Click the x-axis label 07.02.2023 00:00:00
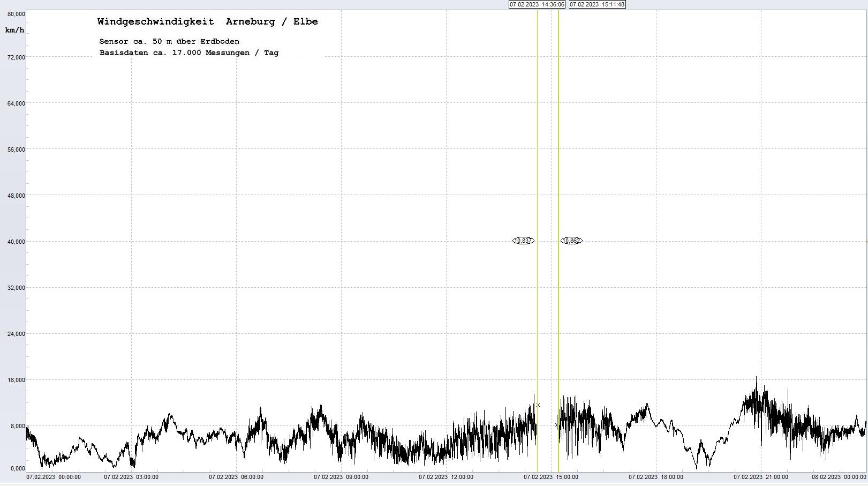This screenshot has width=868, height=486. [54, 477]
